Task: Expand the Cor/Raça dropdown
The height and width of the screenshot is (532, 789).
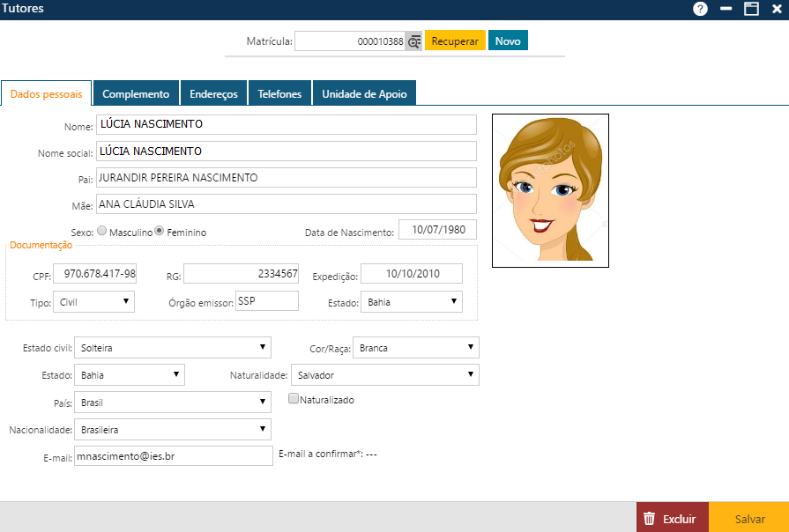Action: [x=416, y=348]
